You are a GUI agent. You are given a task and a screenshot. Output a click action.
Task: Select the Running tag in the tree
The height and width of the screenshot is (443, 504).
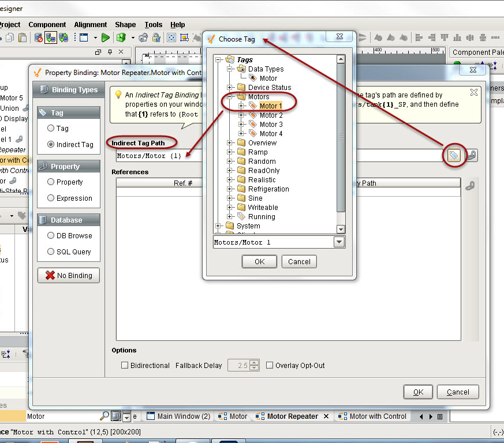coord(261,217)
